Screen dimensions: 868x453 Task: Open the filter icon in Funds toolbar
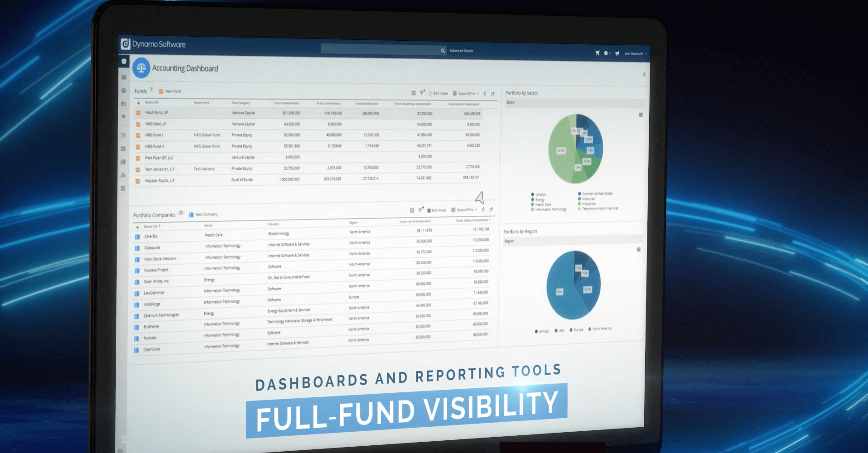(422, 93)
